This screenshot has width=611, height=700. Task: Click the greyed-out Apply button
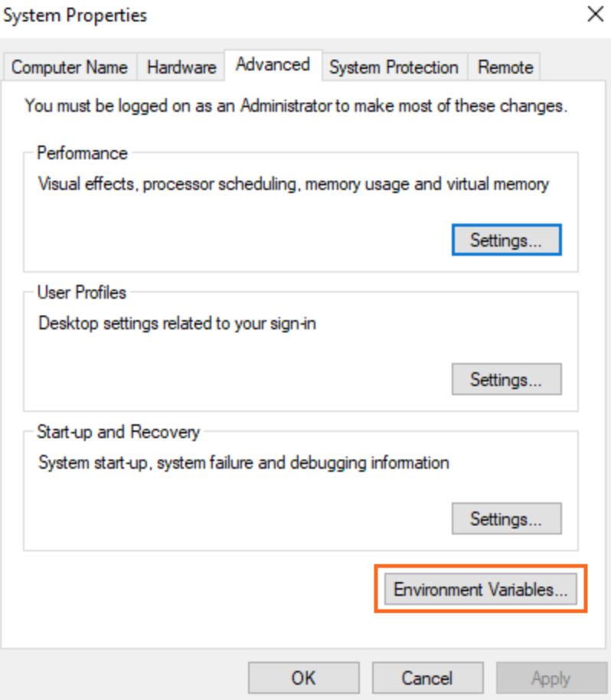tap(551, 678)
